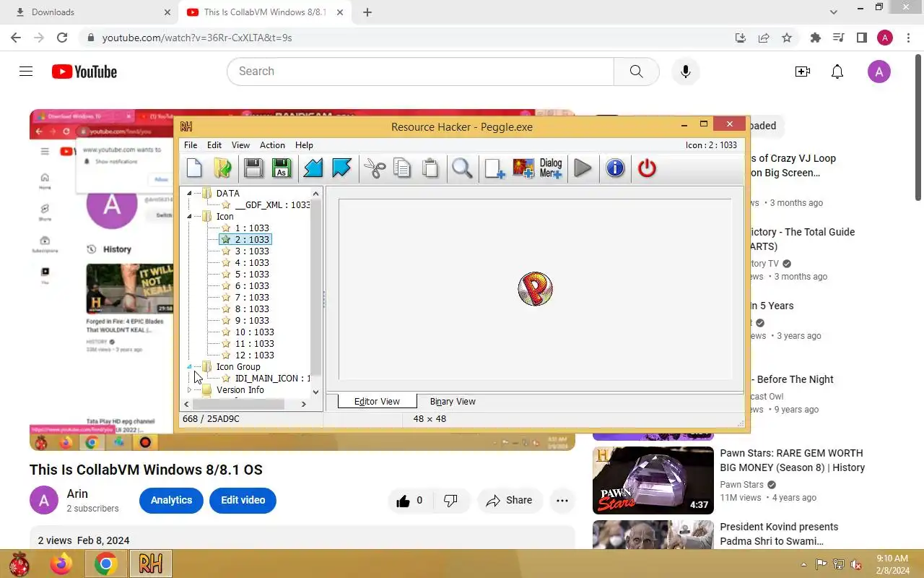
Task: Open Firefox from the taskbar
Action: (61, 564)
